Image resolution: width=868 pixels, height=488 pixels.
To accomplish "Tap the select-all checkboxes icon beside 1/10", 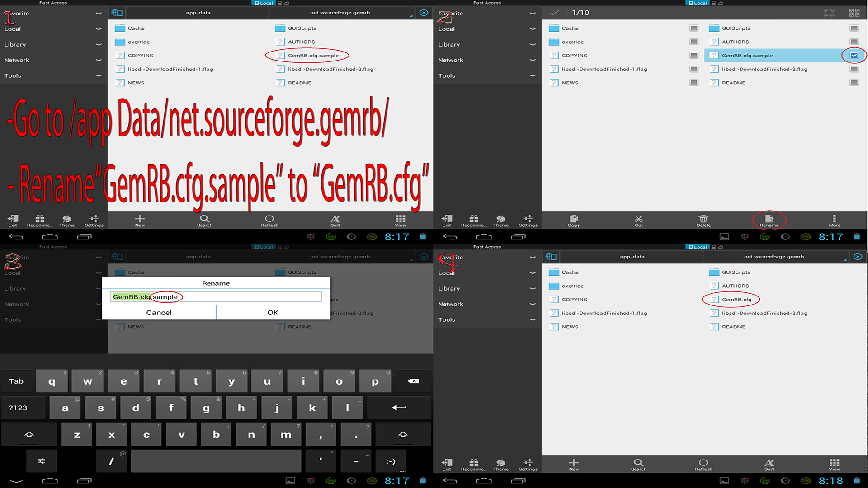I will [x=854, y=13].
